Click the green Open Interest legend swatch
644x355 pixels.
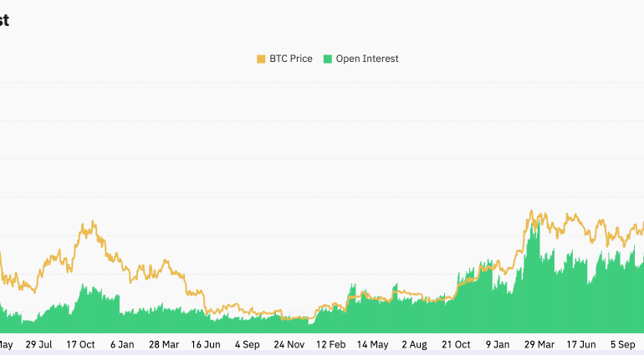[328, 59]
